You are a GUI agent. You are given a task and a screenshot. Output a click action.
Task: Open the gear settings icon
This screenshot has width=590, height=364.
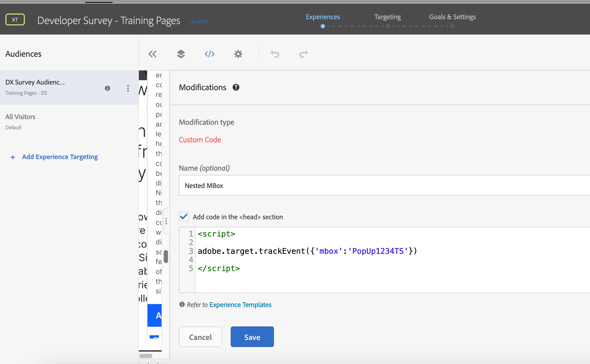[x=238, y=54]
